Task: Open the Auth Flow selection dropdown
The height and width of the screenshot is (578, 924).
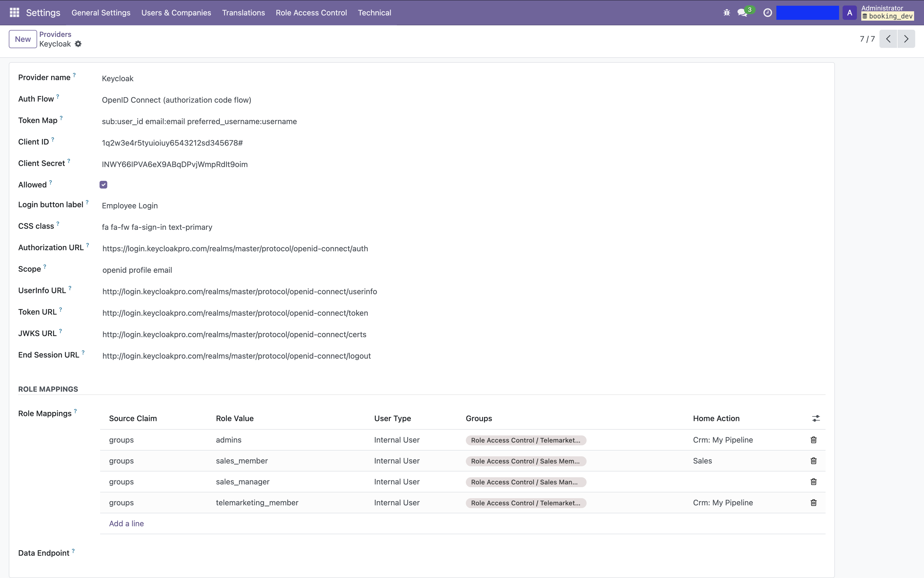Action: 463,100
